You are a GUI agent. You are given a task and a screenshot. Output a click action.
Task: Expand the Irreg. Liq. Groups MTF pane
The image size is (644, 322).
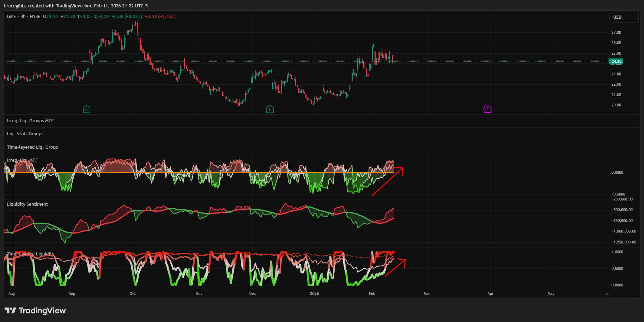[x=30, y=121]
